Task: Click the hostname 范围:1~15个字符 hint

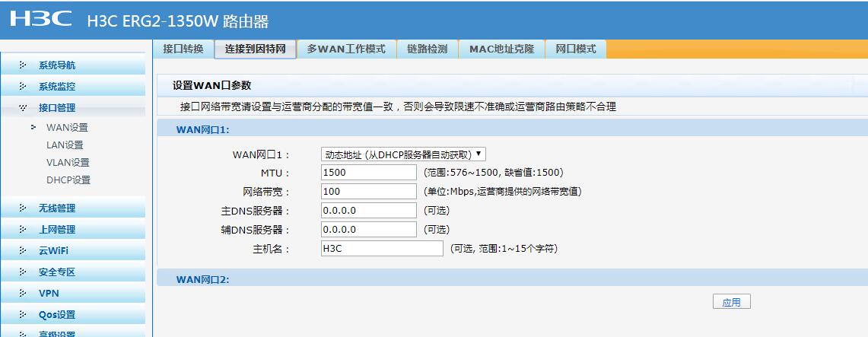Action: click(x=503, y=249)
